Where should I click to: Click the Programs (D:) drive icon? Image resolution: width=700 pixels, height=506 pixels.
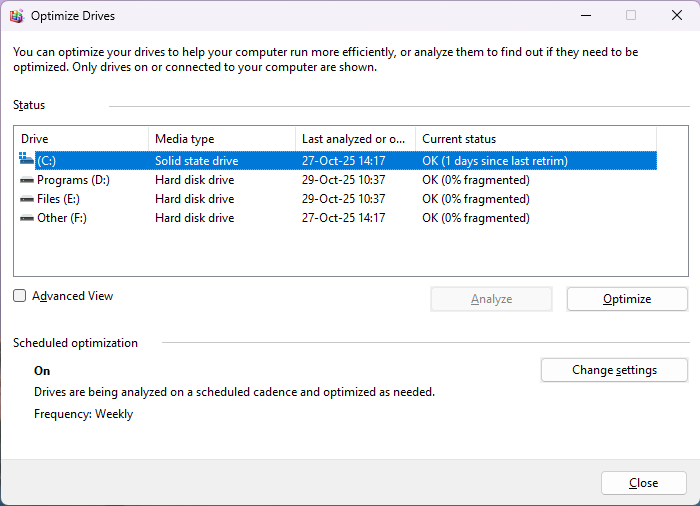click(27, 180)
